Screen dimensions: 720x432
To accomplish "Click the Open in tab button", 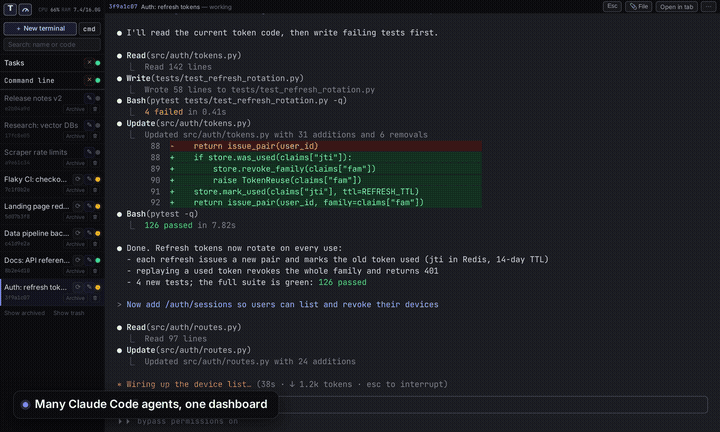I will pyautogui.click(x=676, y=6).
